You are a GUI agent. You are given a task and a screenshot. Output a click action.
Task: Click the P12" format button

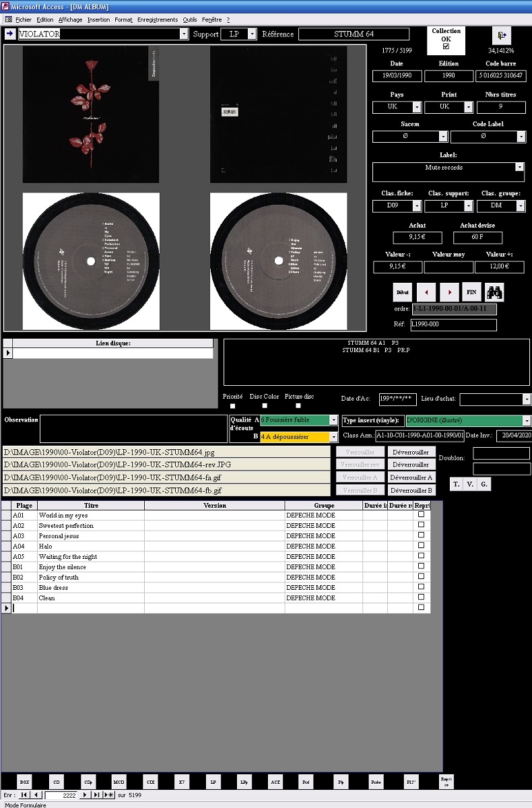411,782
